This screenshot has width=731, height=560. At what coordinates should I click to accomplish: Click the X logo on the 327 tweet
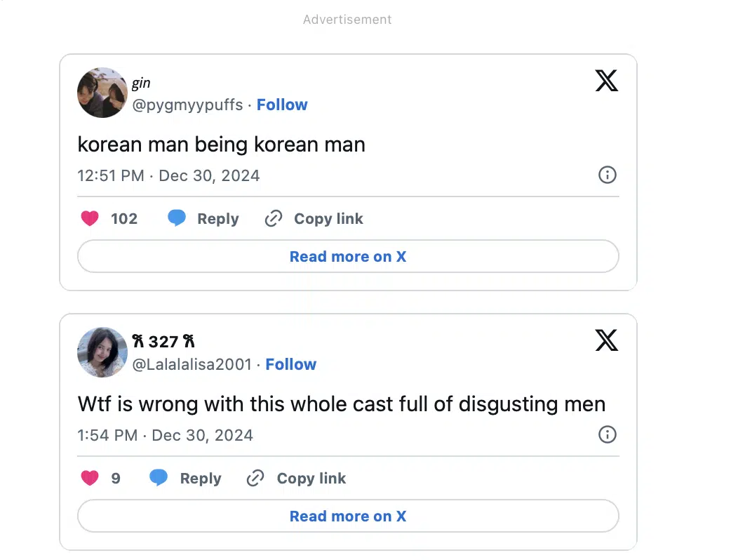click(606, 341)
